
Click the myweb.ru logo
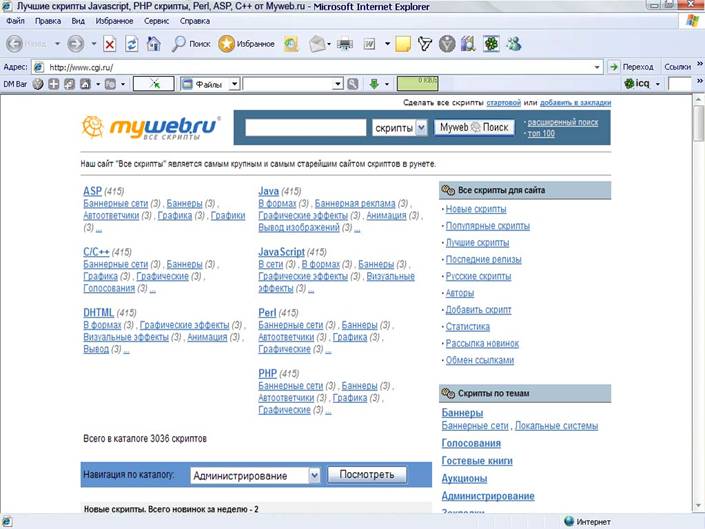tap(151, 128)
